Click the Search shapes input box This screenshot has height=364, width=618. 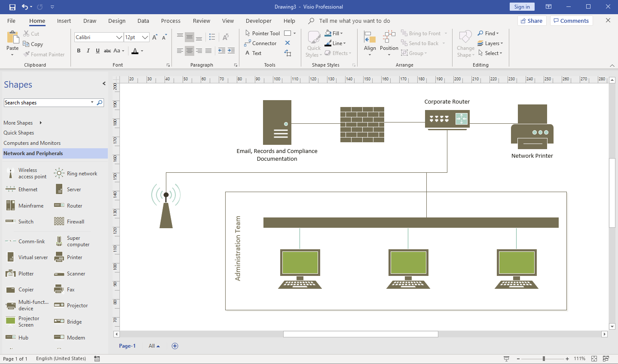47,102
